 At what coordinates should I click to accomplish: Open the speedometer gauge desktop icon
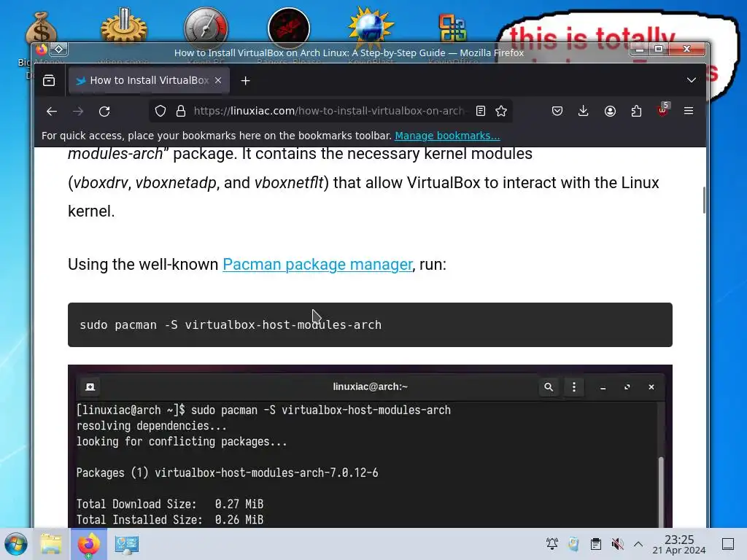point(206,28)
